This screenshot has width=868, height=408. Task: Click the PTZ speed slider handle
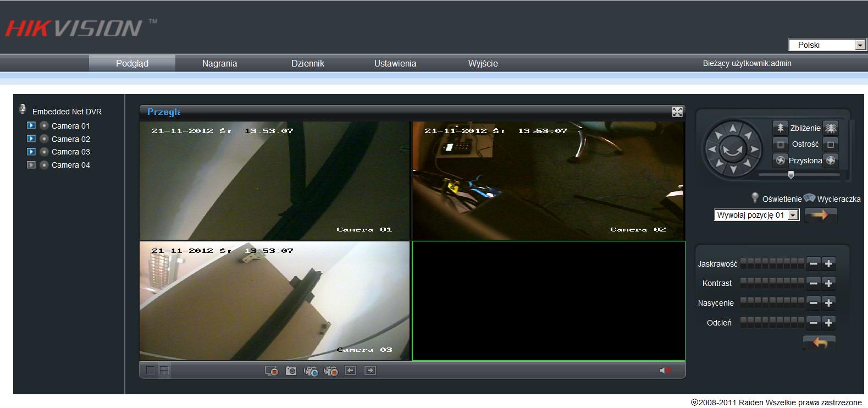(791, 175)
